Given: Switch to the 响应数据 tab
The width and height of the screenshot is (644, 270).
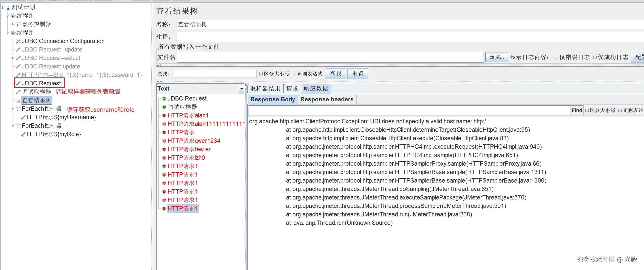Looking at the screenshot, I should click(316, 88).
